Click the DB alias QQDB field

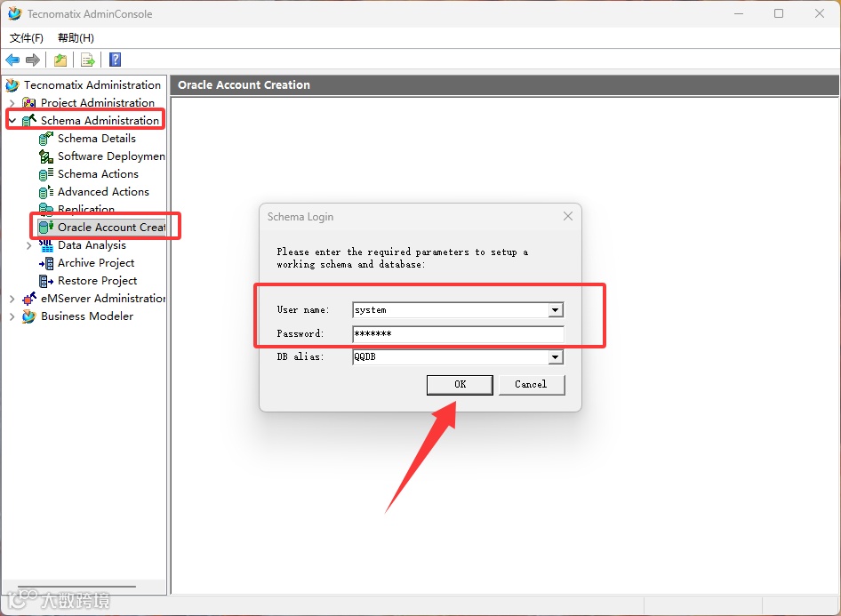(451, 356)
